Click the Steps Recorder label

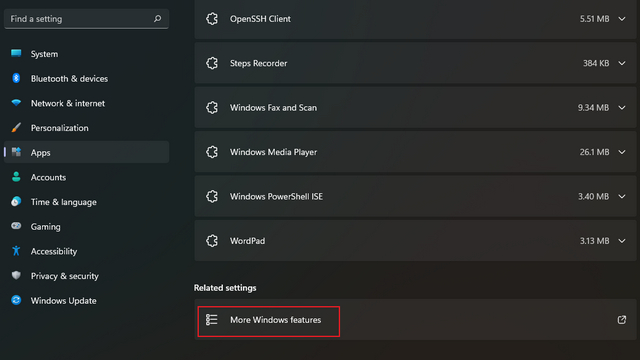click(258, 63)
